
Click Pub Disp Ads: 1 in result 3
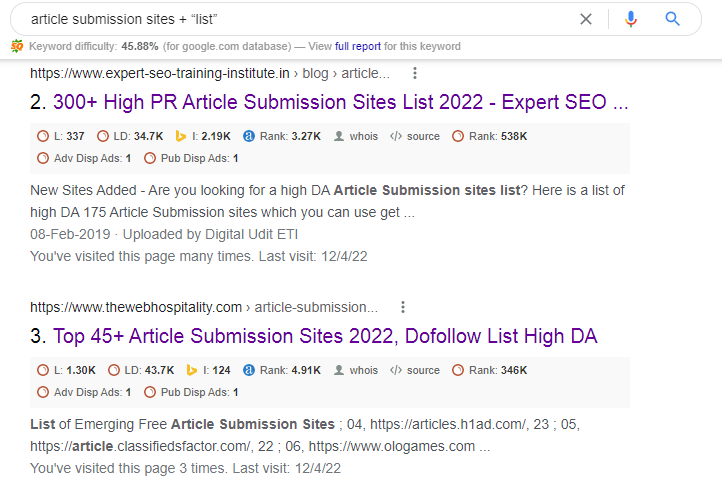(x=191, y=392)
